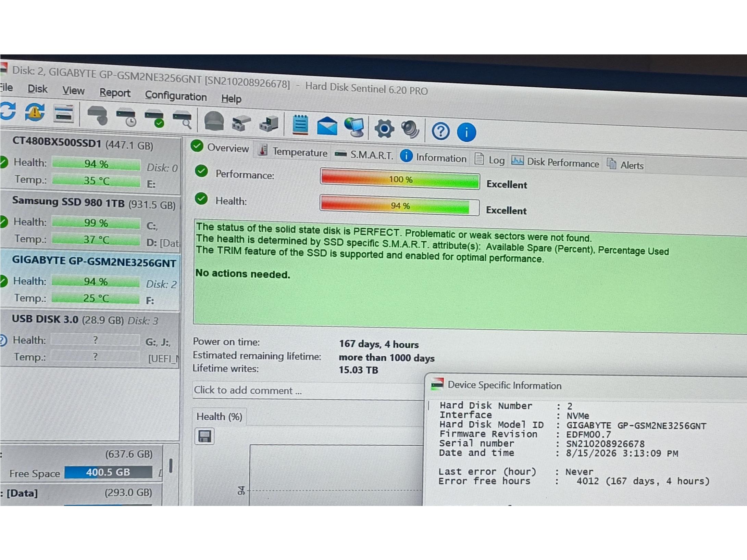Click the 'NVMe' interface value
747x560 pixels.
[578, 416]
